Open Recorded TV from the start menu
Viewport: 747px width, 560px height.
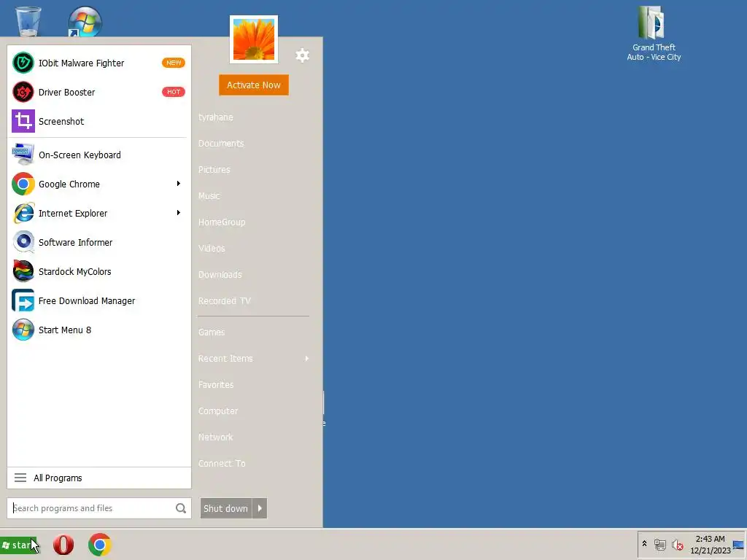[225, 301]
